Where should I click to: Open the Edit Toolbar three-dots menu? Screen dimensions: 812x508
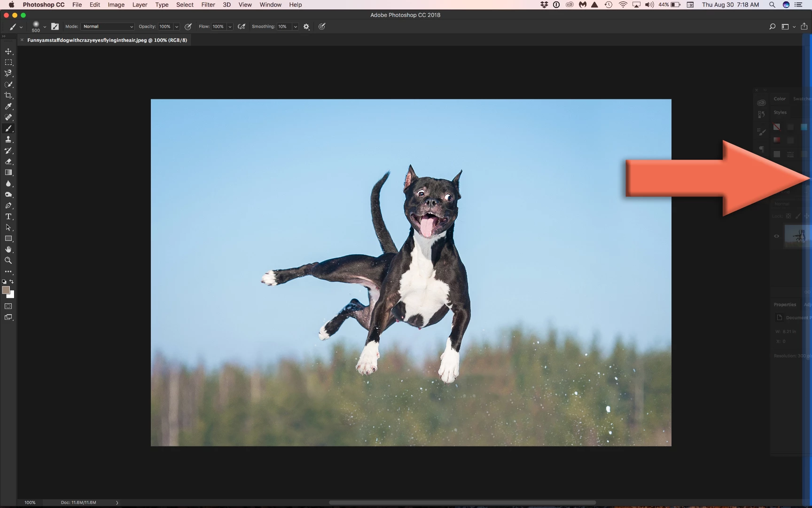8,271
